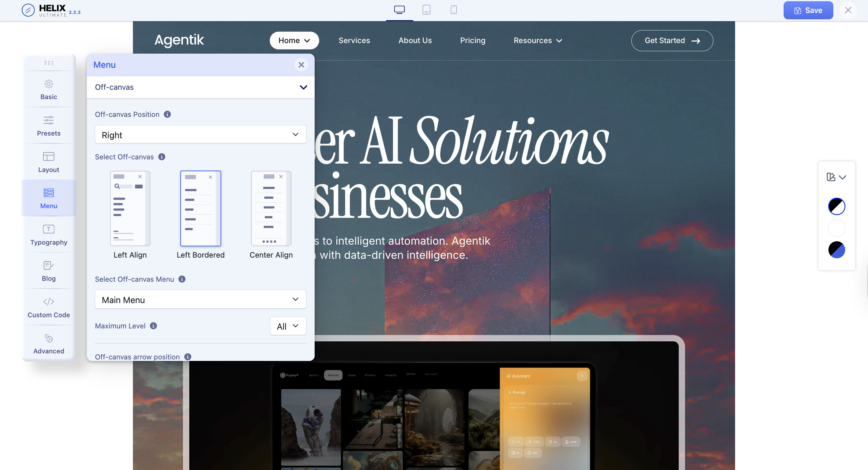
Task: Switch to tablet preview device icon
Action: tap(426, 10)
